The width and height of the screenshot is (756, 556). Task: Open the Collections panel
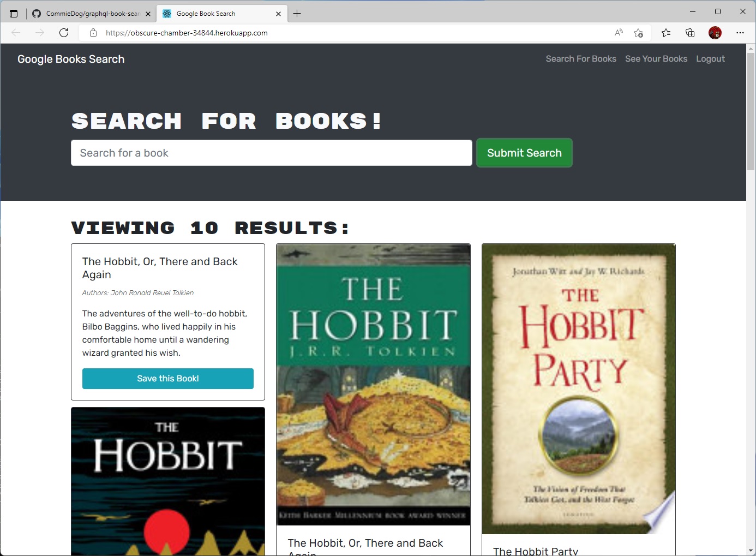pos(689,33)
